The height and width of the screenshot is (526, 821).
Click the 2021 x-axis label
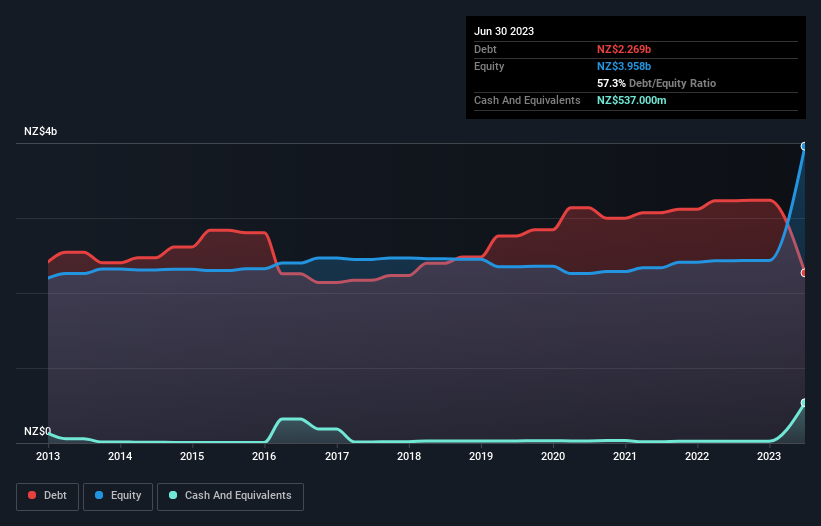625,456
